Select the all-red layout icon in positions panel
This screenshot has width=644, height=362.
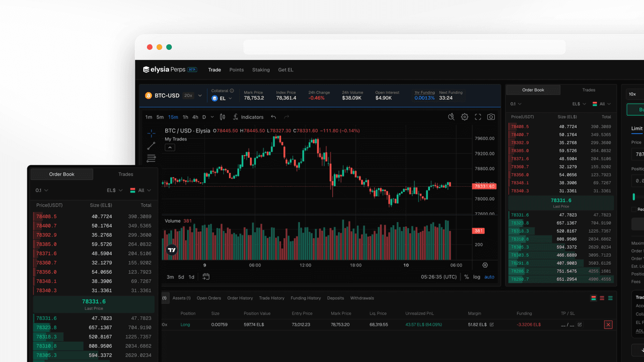(x=602, y=298)
